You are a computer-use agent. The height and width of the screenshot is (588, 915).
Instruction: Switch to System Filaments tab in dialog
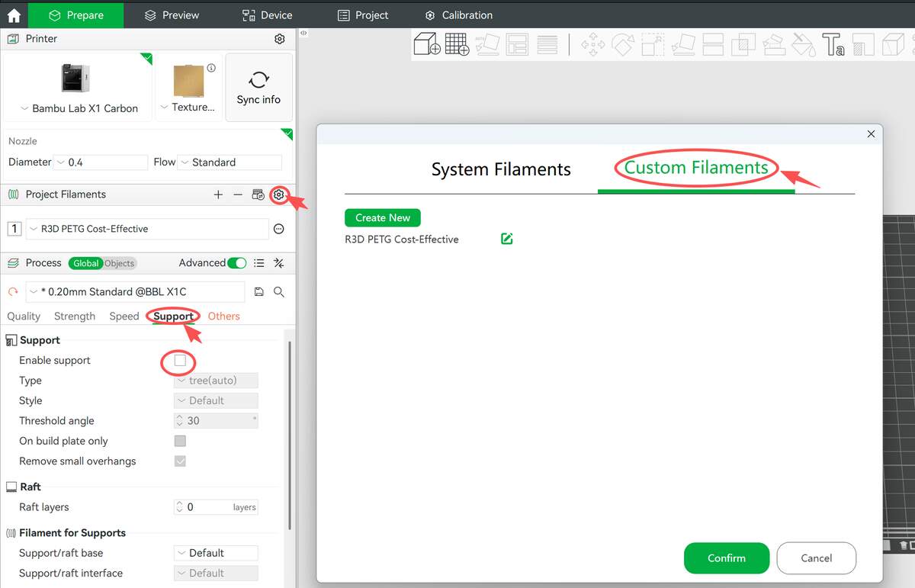coord(501,169)
